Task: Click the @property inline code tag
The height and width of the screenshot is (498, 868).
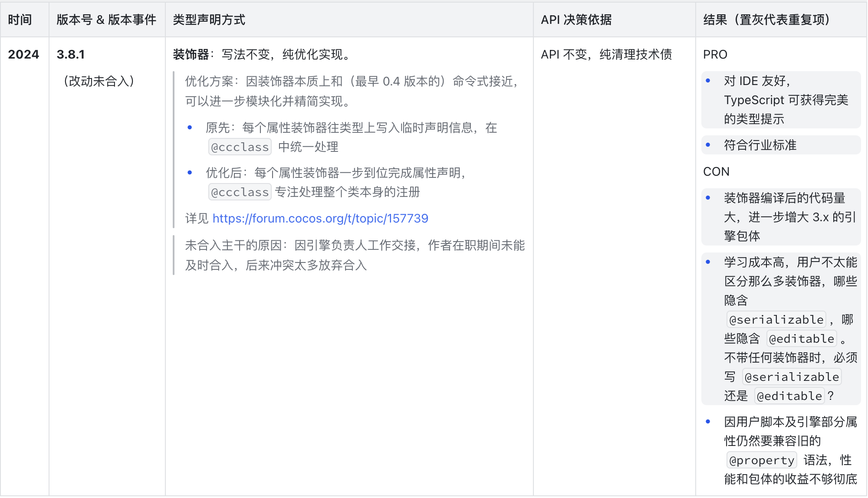Action: 761,460
